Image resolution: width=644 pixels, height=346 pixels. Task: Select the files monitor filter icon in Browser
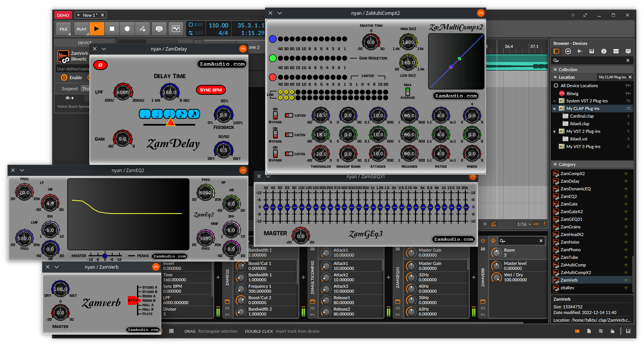click(x=628, y=51)
